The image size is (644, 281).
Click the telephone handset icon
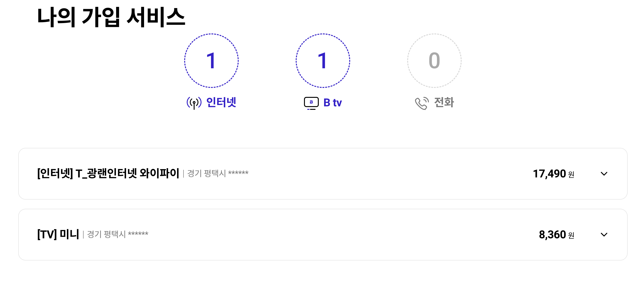coord(422,103)
